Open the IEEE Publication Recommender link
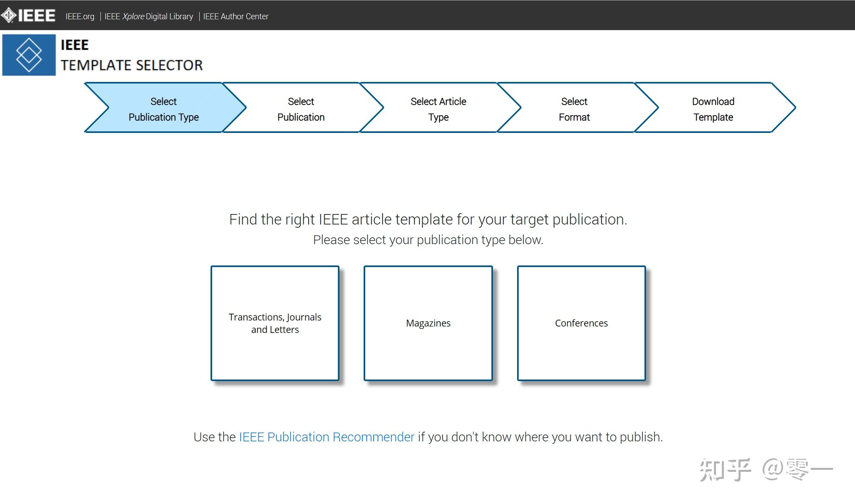855x504 pixels. click(327, 437)
